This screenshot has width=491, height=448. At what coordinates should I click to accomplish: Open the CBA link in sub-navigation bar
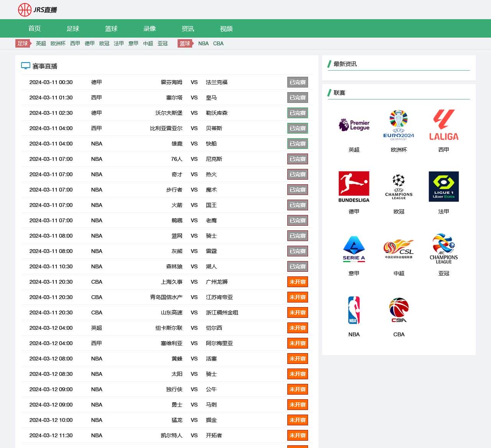(x=218, y=43)
